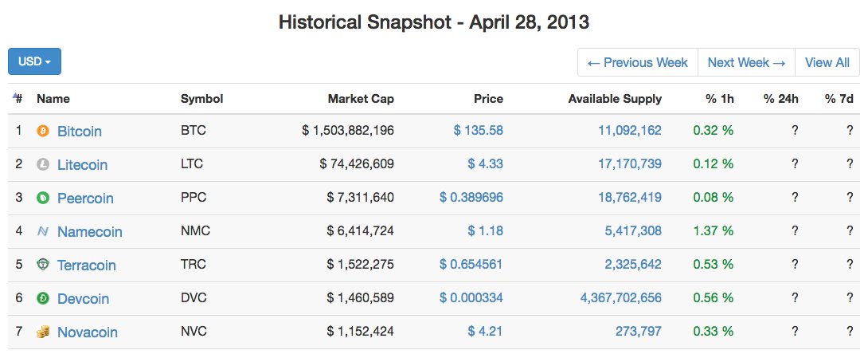Select Terracoin market cap $ 1,522,275
The image size is (868, 358).
point(361,265)
